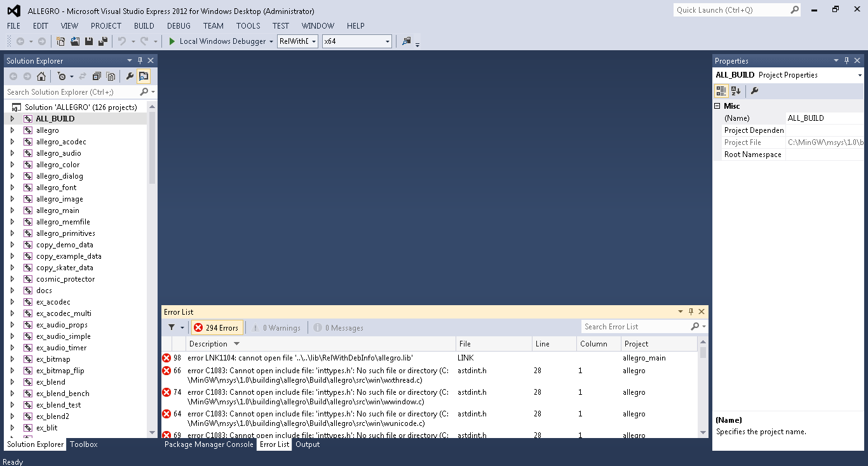Image resolution: width=868 pixels, height=466 pixels.
Task: Click Collapse All icon in Solution Explorer
Action: pos(97,76)
